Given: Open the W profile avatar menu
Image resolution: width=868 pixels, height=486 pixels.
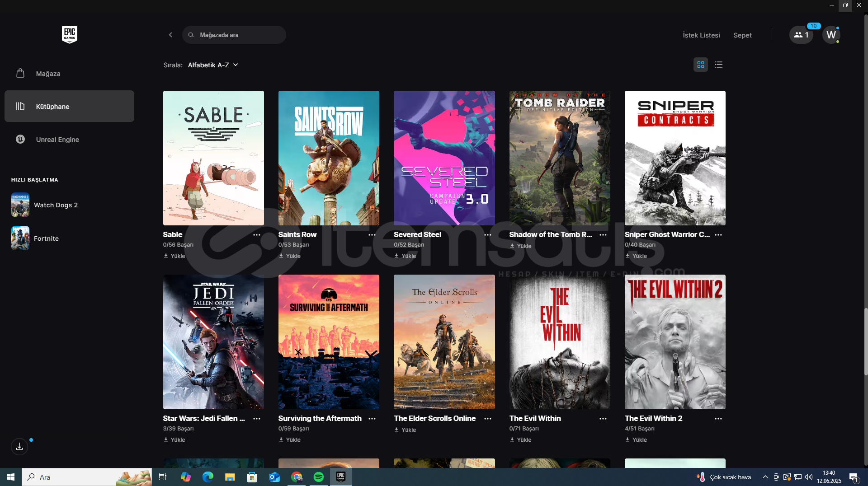Looking at the screenshot, I should pos(831,35).
